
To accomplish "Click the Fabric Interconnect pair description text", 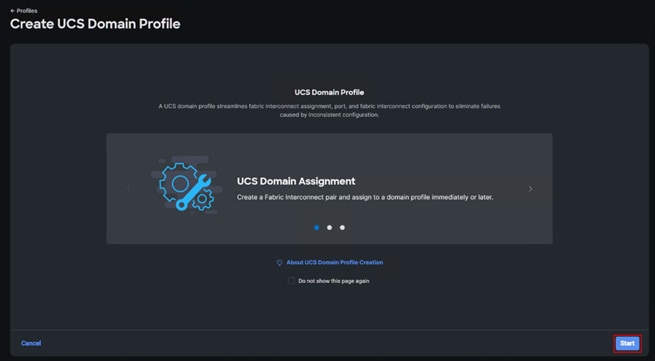I will click(x=365, y=197).
